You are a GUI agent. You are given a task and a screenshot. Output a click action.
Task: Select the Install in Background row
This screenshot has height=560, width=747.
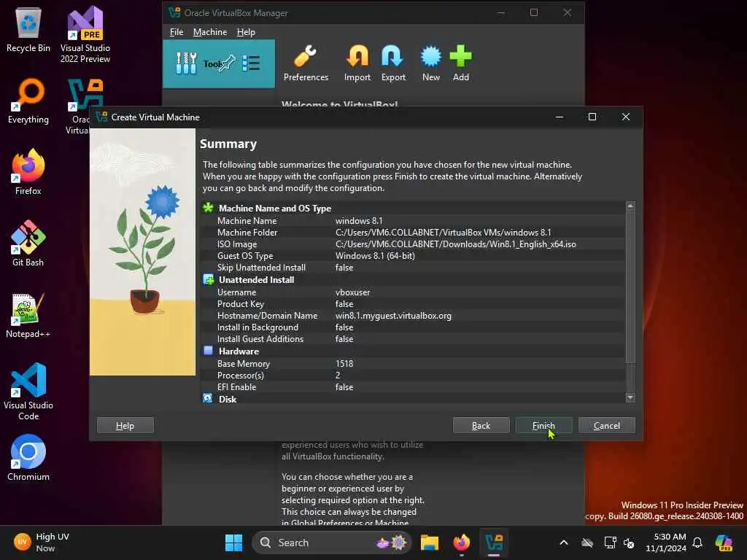click(x=413, y=327)
